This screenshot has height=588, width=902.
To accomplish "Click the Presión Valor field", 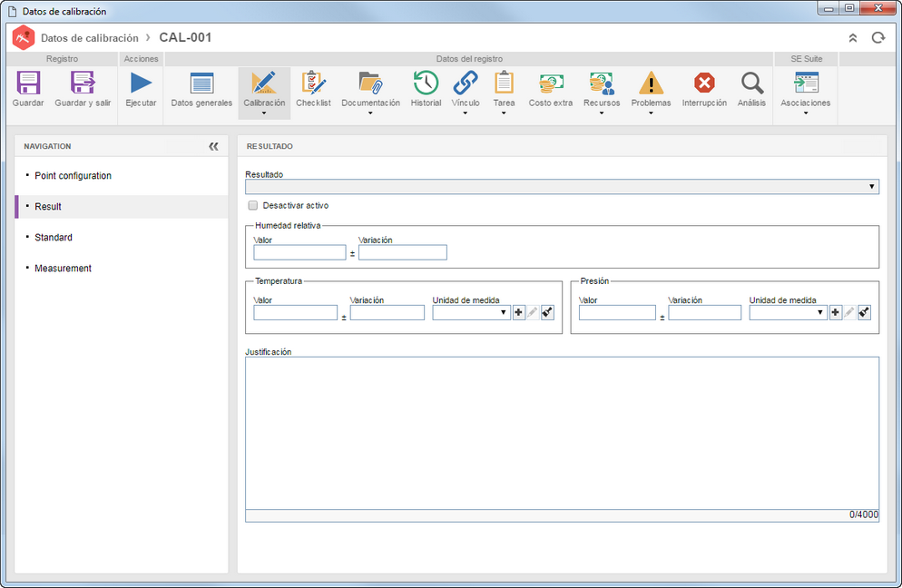I will coord(617,312).
